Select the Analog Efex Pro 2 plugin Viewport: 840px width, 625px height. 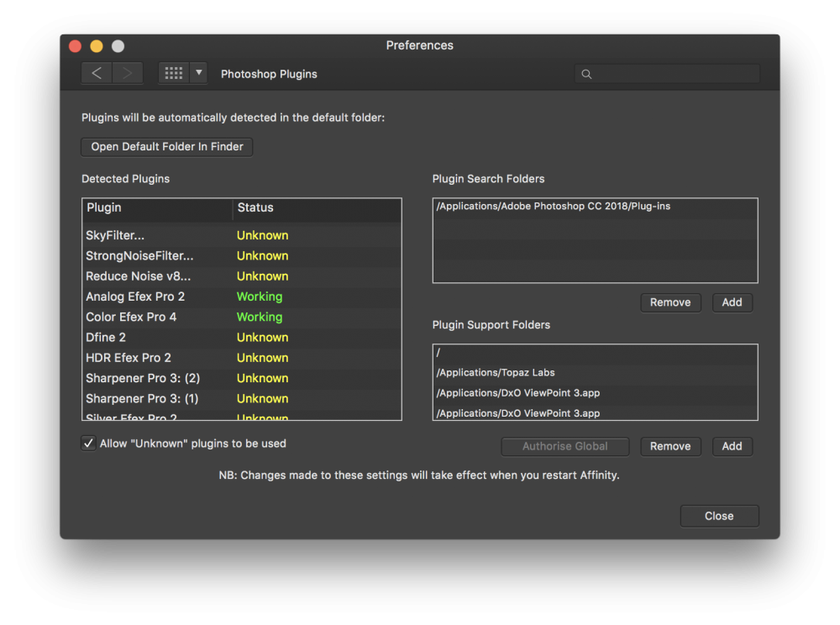coord(242,297)
